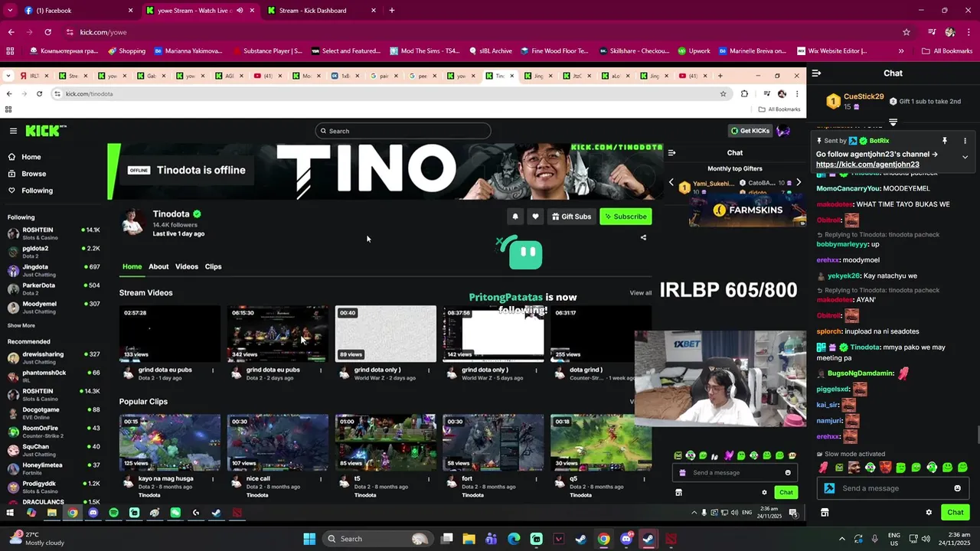Open the tab search dropdown in Chrome
The width and height of the screenshot is (980, 551).
(10, 11)
